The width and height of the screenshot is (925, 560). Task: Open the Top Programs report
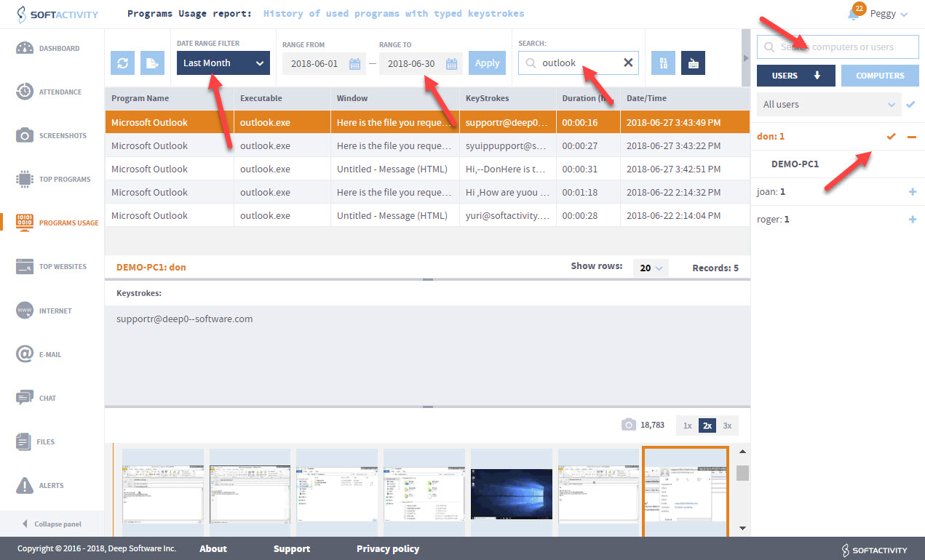click(x=53, y=180)
